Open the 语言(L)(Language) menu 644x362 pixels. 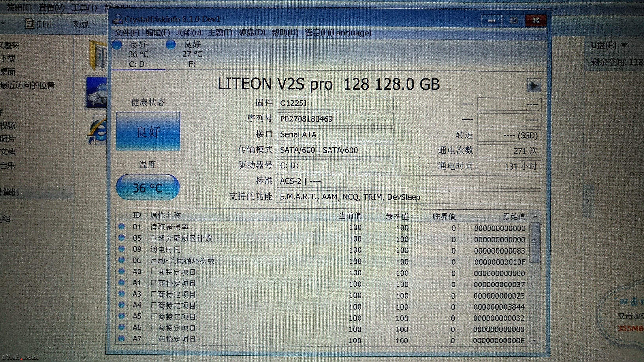(338, 33)
